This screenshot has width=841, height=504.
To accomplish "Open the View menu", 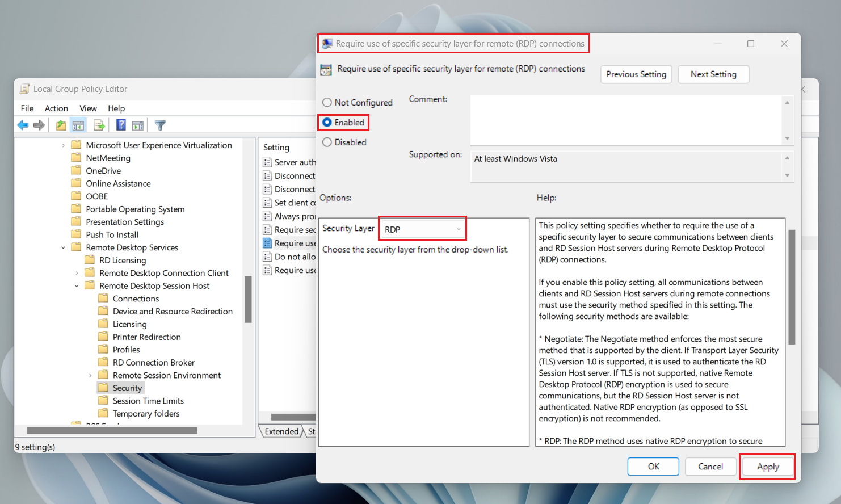I will pyautogui.click(x=88, y=108).
